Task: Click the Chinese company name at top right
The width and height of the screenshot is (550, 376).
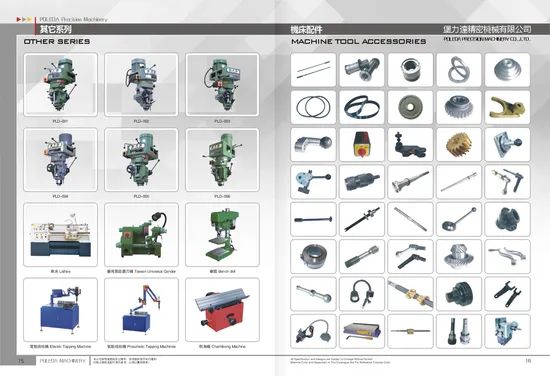Action: pyautogui.click(x=487, y=29)
